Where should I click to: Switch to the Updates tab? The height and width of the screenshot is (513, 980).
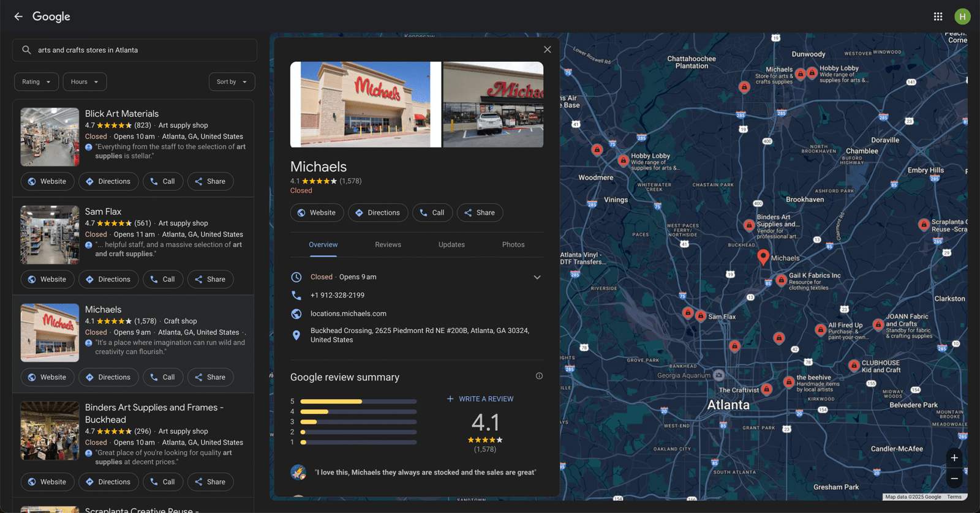[x=451, y=245]
